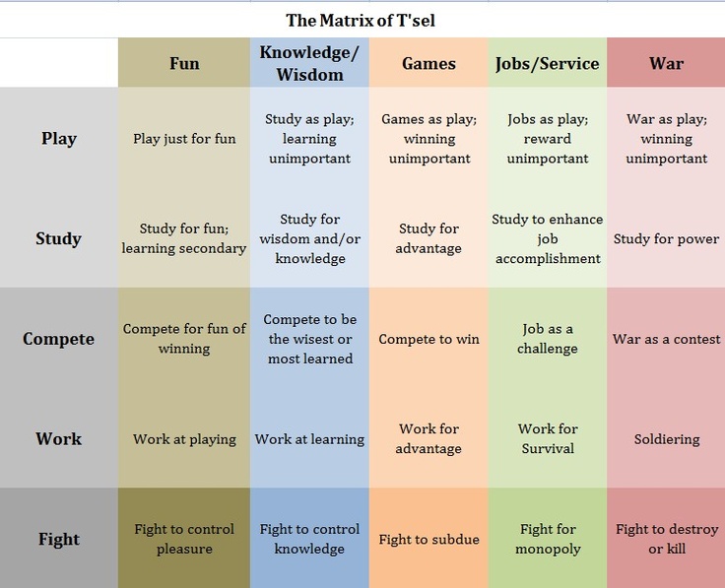
Task: Select the 'Knowledge/Wisdom' header cell
Action: 309,63
